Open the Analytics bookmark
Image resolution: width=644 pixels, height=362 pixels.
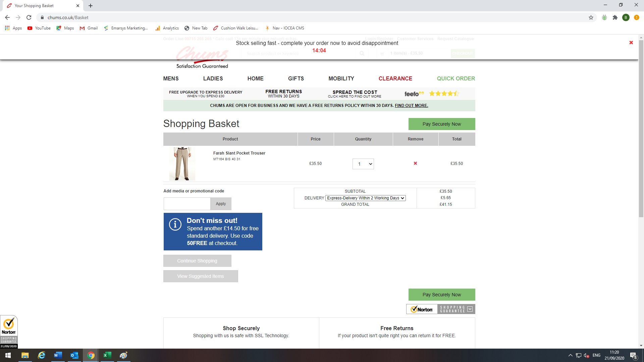point(167,28)
